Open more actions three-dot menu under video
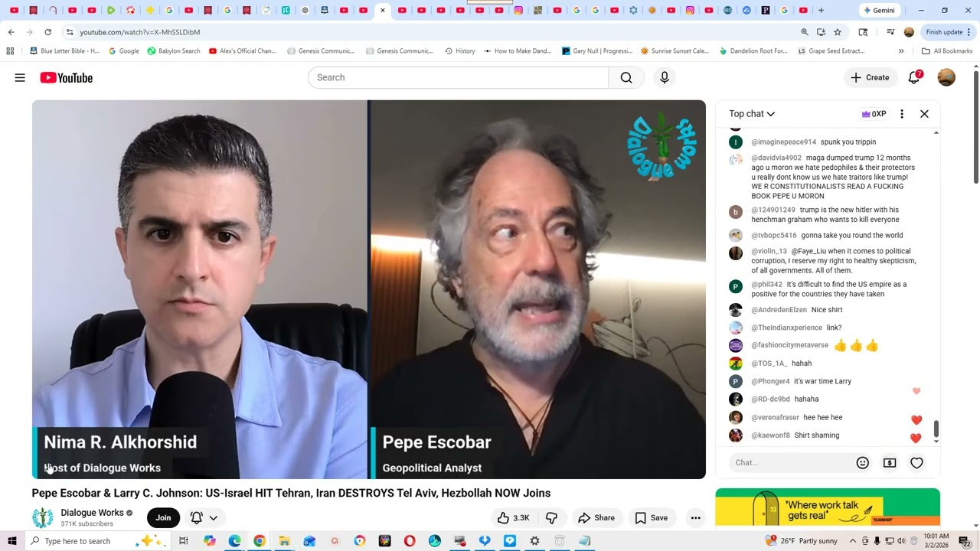Screen dimensions: 980x551 [x=695, y=518]
